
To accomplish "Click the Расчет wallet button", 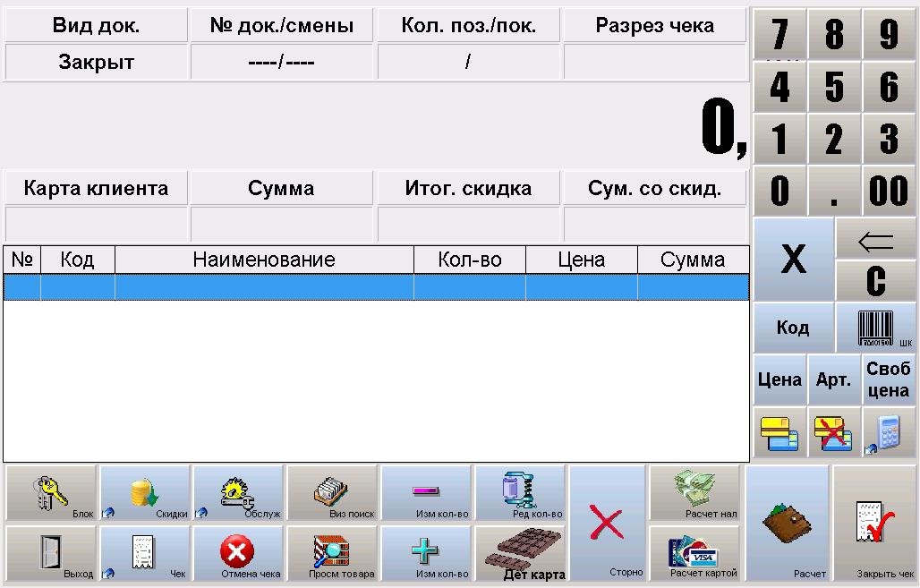I will tap(787, 524).
